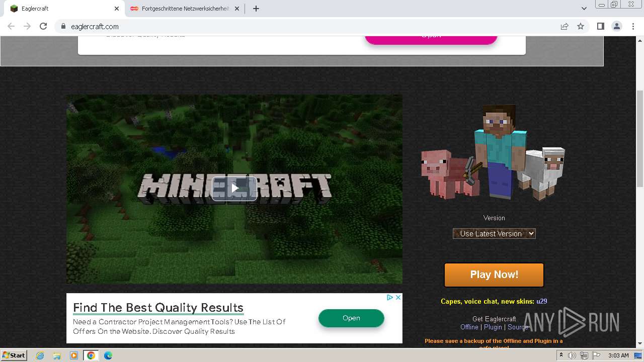View site information lock icon
Screen dimensions: 644x362
[63, 26]
